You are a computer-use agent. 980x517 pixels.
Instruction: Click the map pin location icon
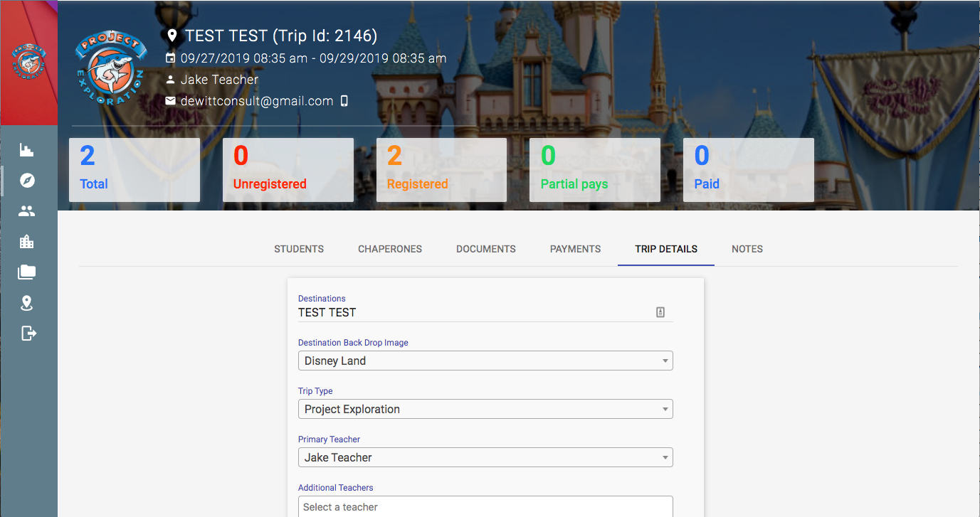coord(27,304)
